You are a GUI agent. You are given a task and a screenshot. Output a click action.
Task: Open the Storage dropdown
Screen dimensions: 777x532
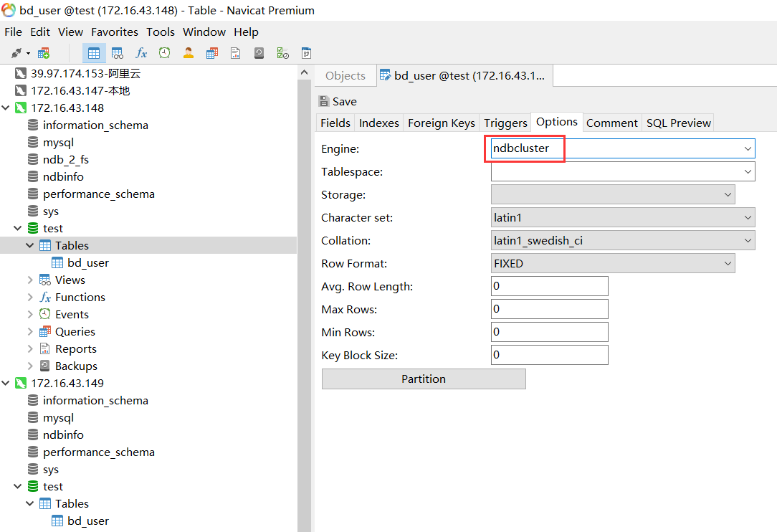tap(728, 194)
